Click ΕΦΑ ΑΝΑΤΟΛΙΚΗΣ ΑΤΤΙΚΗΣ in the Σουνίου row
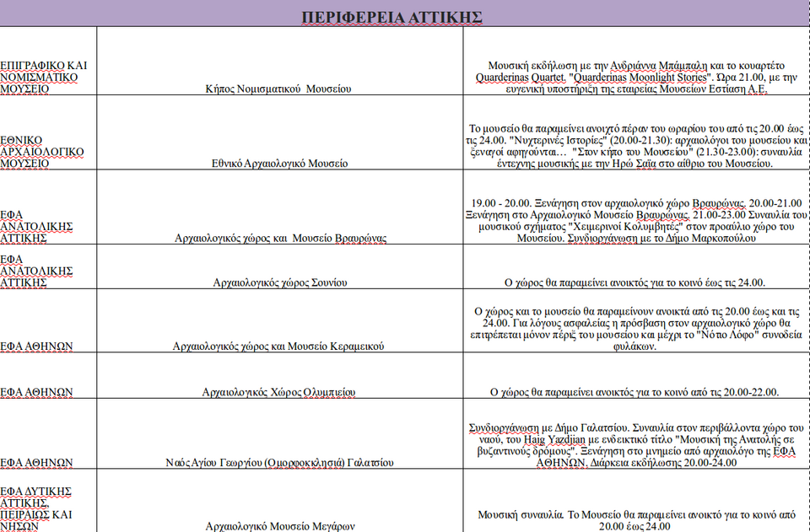This screenshot has width=810, height=532. (36, 271)
